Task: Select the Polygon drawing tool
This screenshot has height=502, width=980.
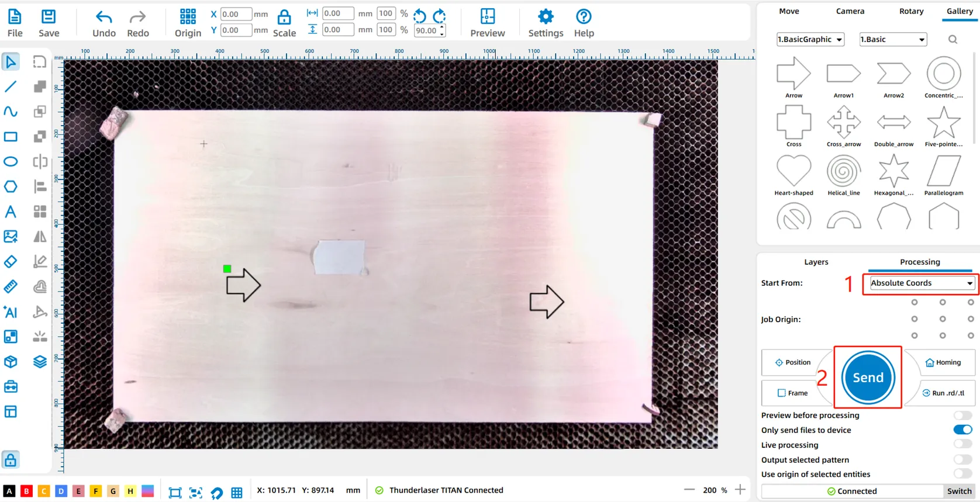Action: coord(11,186)
